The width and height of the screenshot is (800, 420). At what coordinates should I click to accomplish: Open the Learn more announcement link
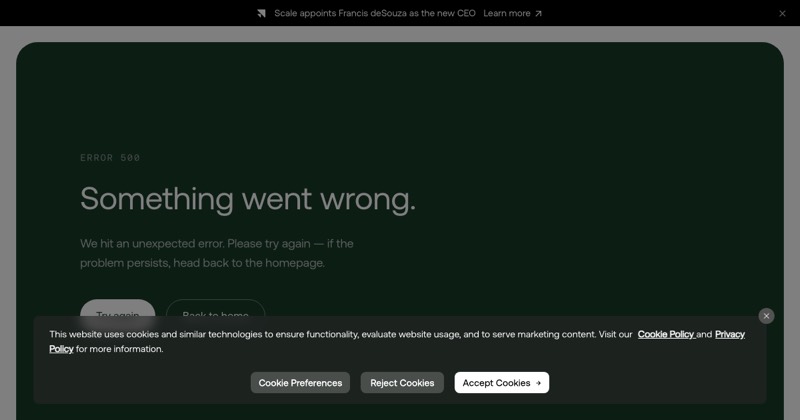tap(512, 13)
